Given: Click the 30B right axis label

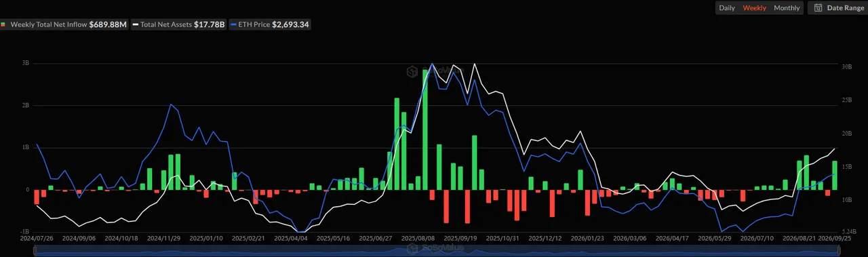Looking at the screenshot, I should pos(846,67).
